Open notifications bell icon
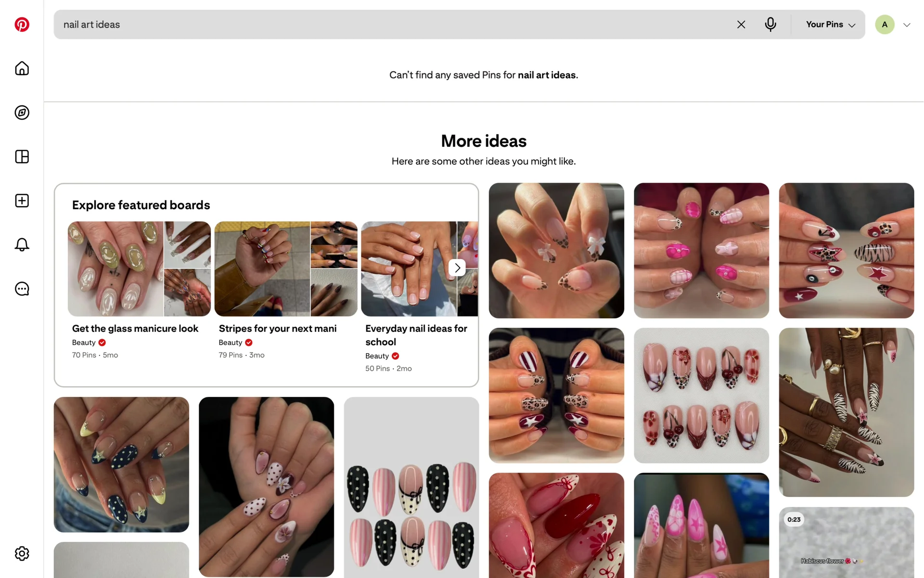This screenshot has width=924, height=578. click(x=22, y=245)
